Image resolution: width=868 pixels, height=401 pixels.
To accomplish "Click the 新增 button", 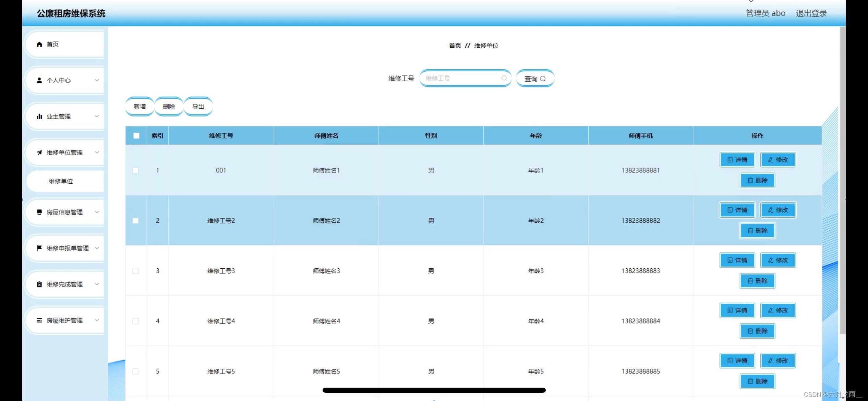I will tap(140, 107).
